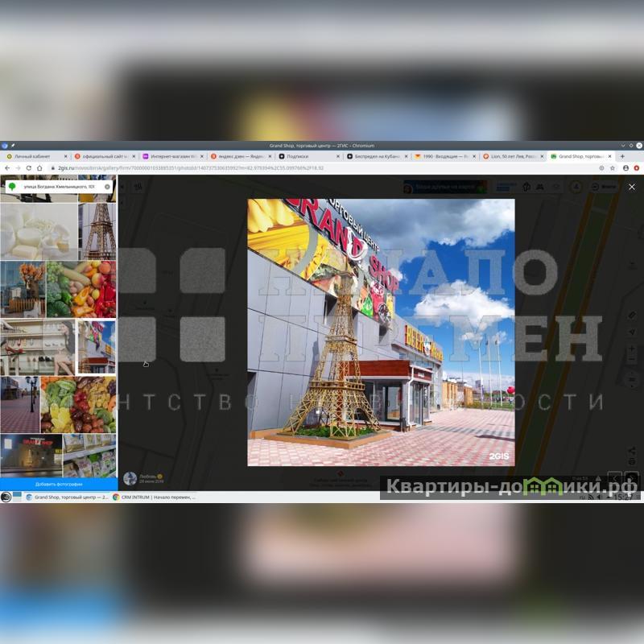Switch to the Подписки tab
Screen dimensions: 644x644
coord(296,156)
